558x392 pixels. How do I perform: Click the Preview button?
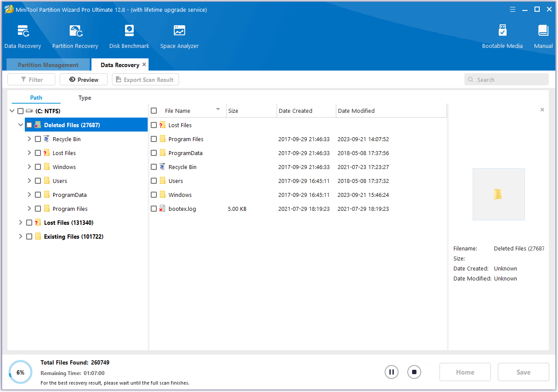point(84,80)
